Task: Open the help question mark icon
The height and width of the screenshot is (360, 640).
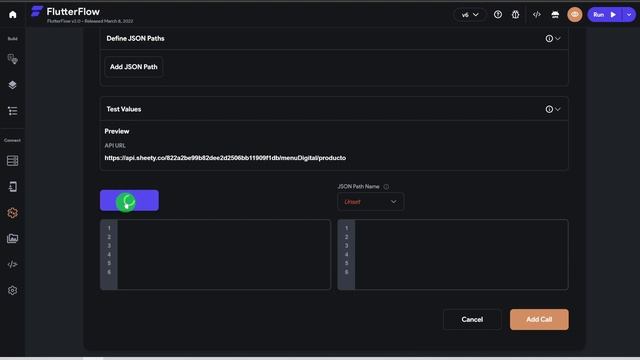Action: click(498, 15)
